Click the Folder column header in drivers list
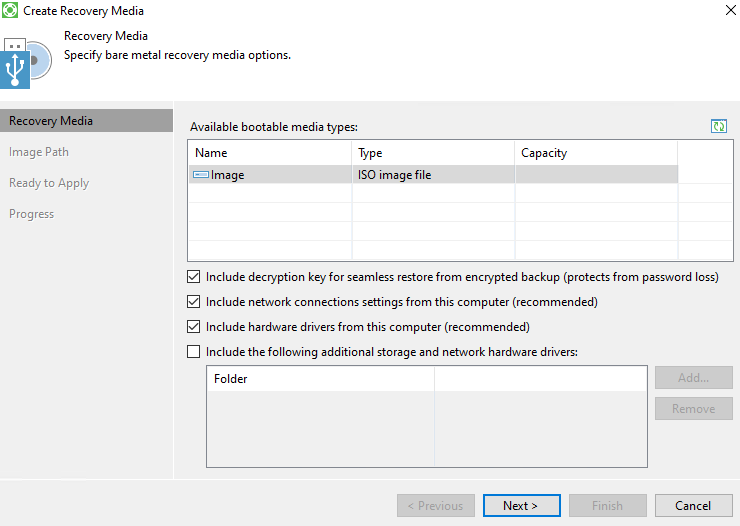This screenshot has height=526, width=740. (x=319, y=379)
